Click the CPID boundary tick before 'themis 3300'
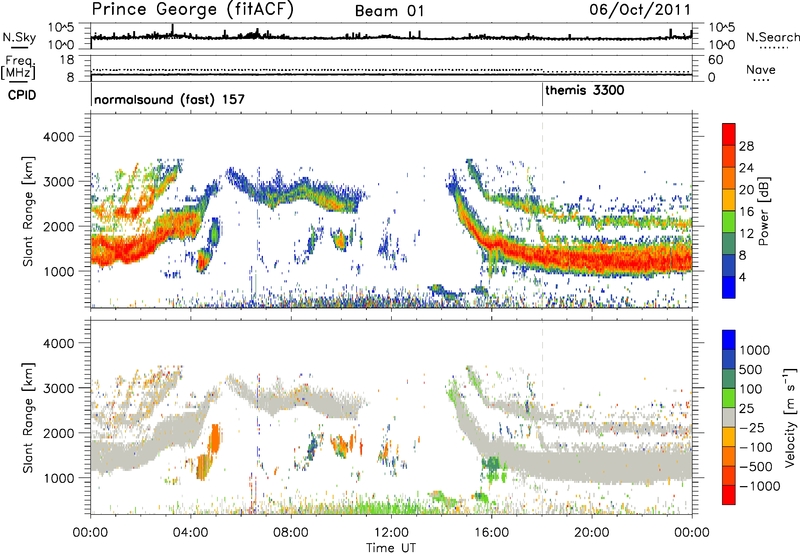This screenshot has width=800, height=554. point(542,95)
